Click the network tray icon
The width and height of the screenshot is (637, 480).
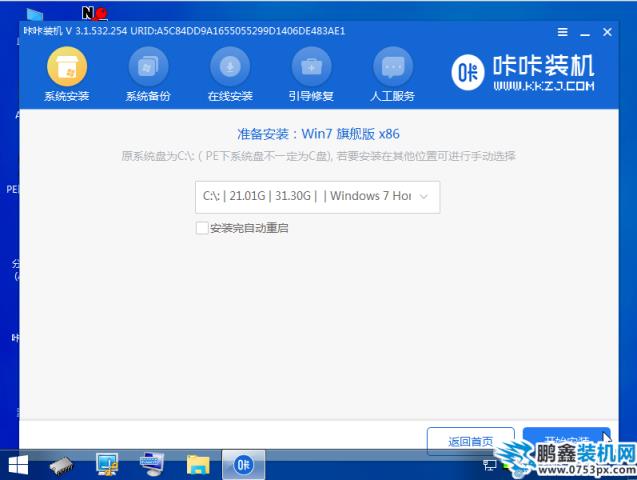[489, 465]
